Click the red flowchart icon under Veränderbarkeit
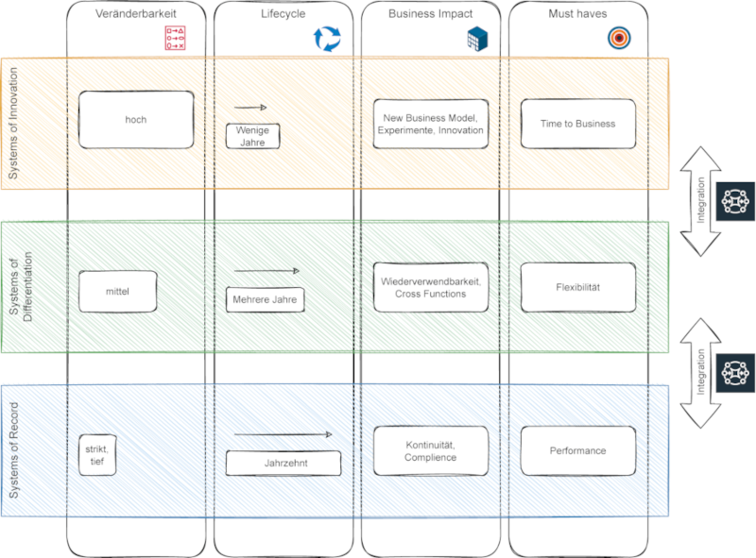This screenshot has width=756, height=558. (x=176, y=38)
